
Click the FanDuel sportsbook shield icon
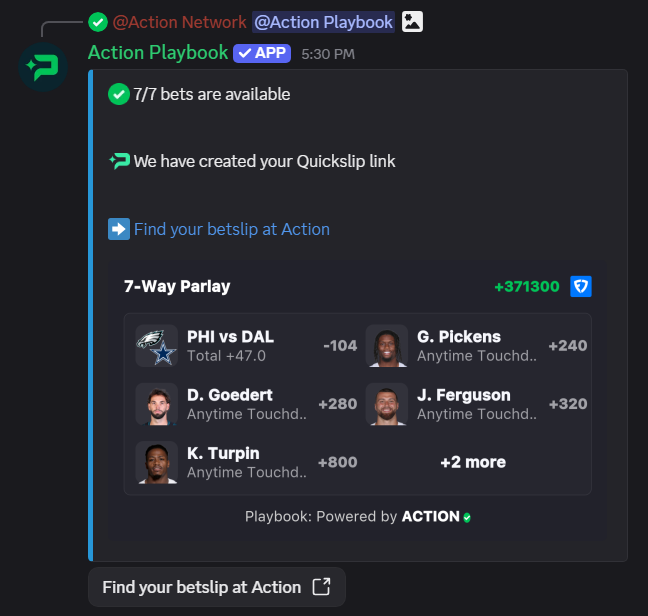[x=581, y=287]
